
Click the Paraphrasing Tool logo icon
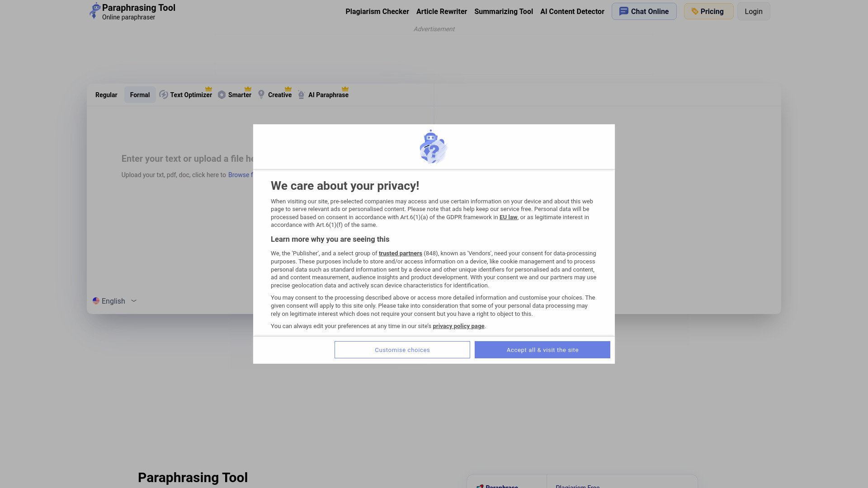click(94, 11)
